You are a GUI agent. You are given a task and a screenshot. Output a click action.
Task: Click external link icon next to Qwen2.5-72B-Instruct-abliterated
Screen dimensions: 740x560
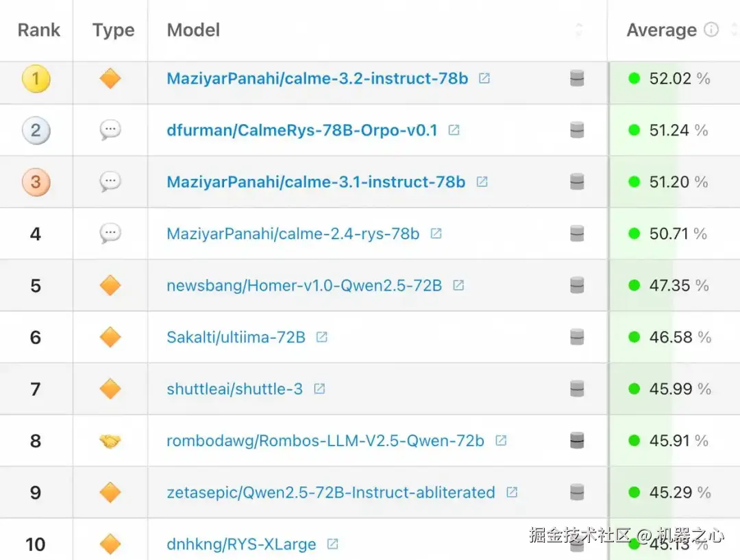(x=512, y=492)
